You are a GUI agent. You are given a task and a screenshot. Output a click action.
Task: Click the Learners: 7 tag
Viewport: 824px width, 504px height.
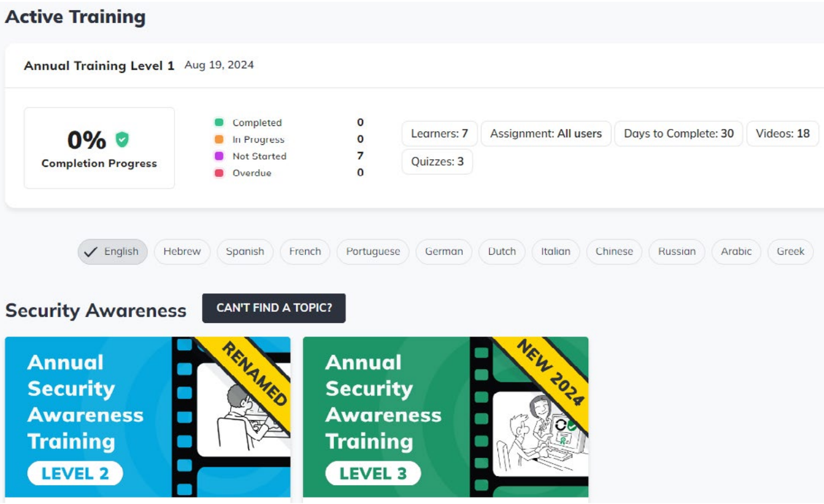click(440, 134)
